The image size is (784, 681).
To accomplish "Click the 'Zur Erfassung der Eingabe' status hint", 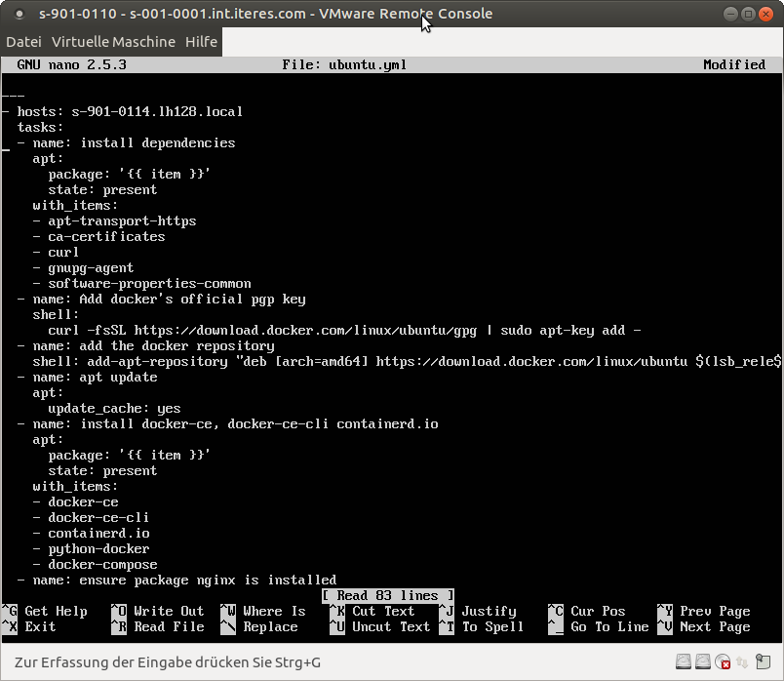I will 168,662.
